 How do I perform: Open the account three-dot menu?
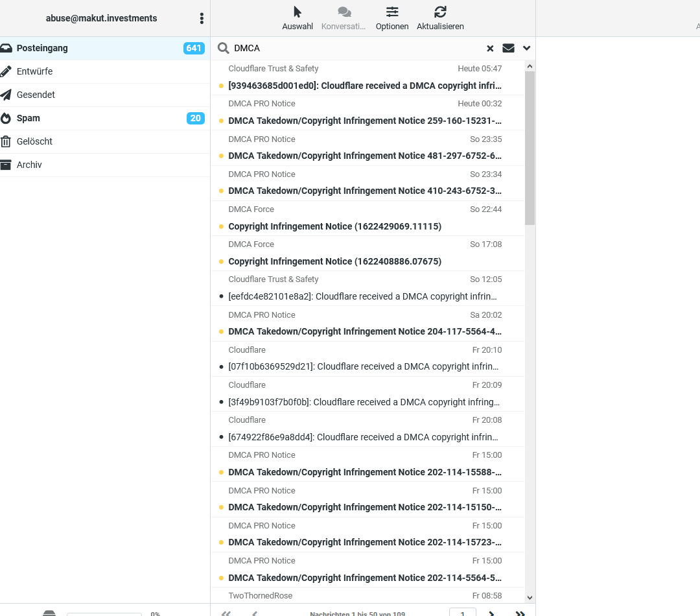pyautogui.click(x=202, y=18)
